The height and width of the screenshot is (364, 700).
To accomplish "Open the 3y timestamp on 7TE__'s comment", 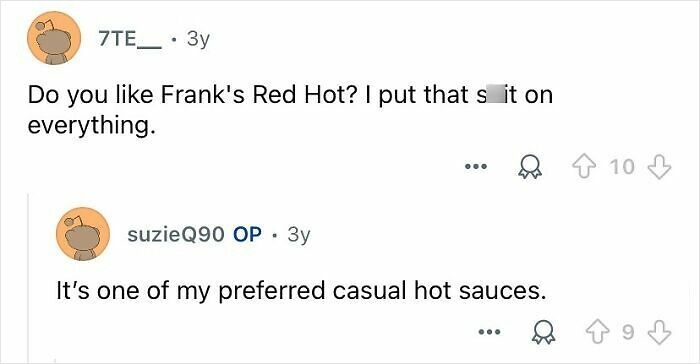I will click(x=198, y=40).
